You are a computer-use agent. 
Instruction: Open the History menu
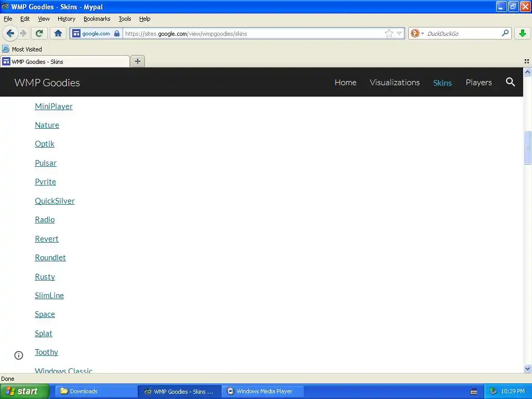click(66, 19)
